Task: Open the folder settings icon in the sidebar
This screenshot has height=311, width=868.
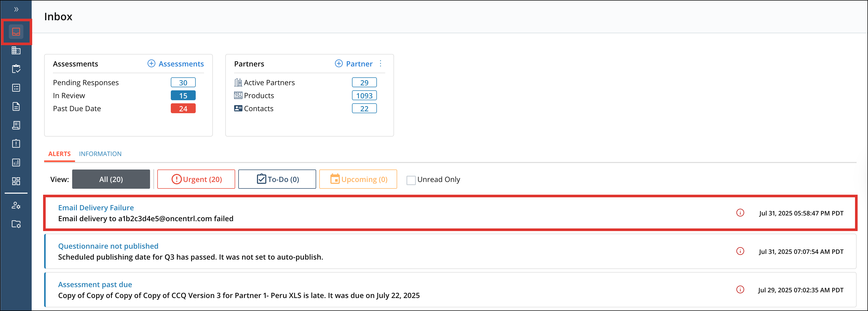Action: click(16, 224)
